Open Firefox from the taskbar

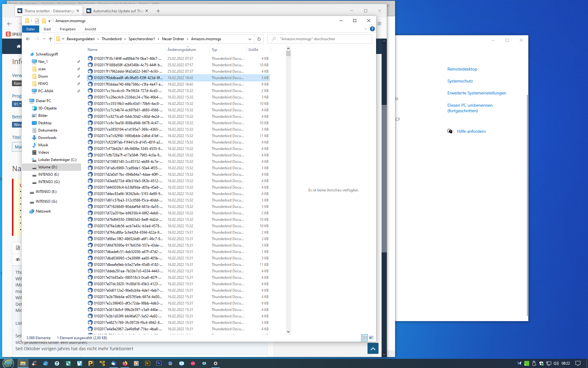pyautogui.click(x=125, y=363)
